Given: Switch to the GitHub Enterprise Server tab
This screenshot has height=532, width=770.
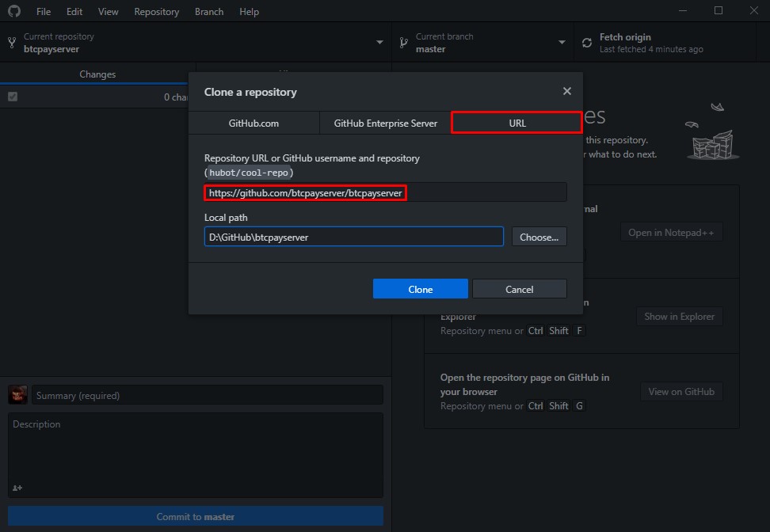Looking at the screenshot, I should pyautogui.click(x=385, y=123).
